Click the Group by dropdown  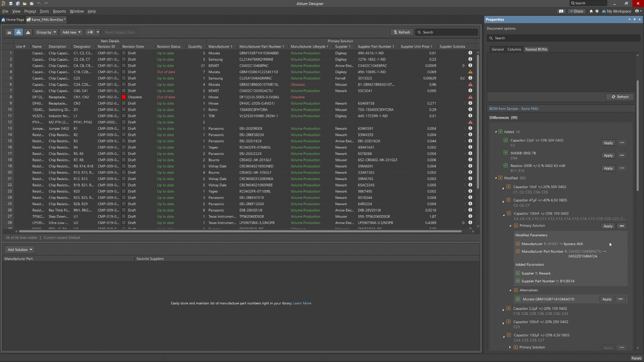(x=46, y=32)
